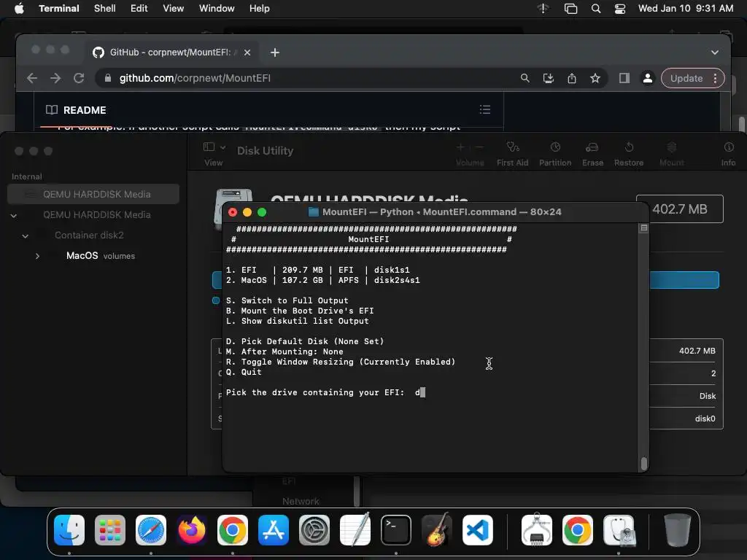The image size is (747, 560).
Task: Share this page from Chrome toolbar
Action: click(572, 78)
